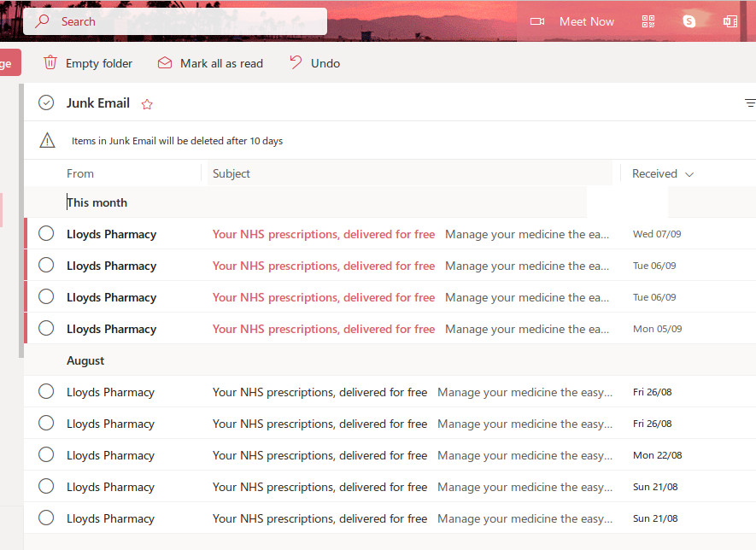Select the message received Wed 07/09
This screenshot has width=756, height=550.
pos(46,234)
